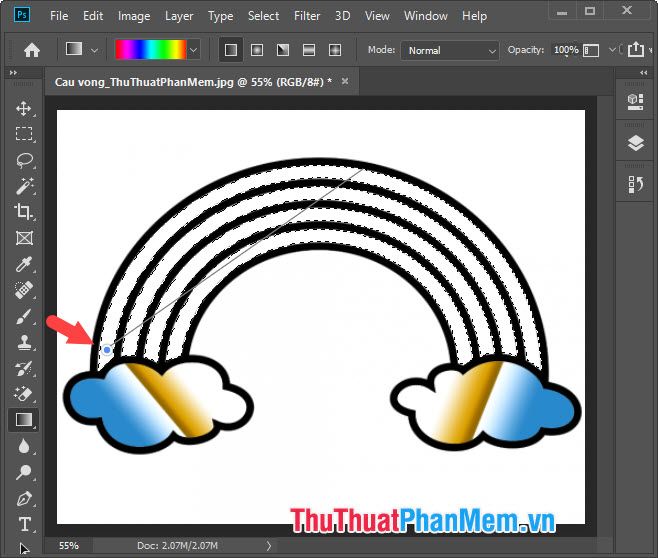
Task: Open the Layers panel icon
Action: pyautogui.click(x=635, y=143)
